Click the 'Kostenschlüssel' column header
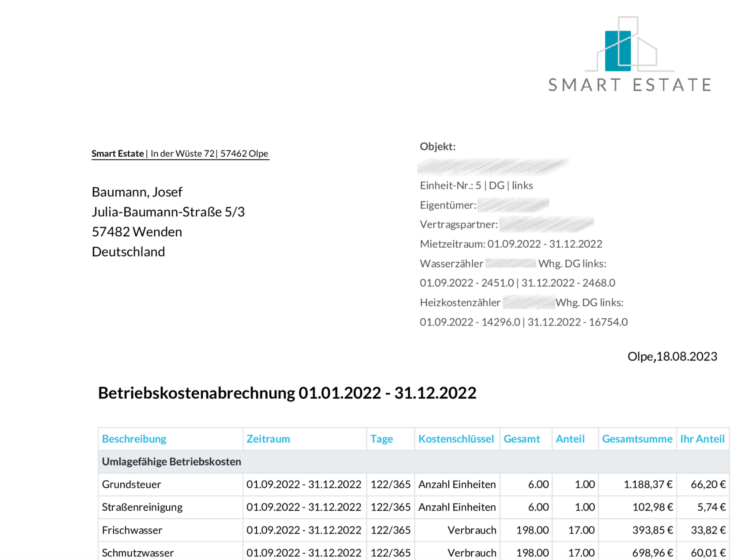This screenshot has height=560, width=755. coord(456,439)
